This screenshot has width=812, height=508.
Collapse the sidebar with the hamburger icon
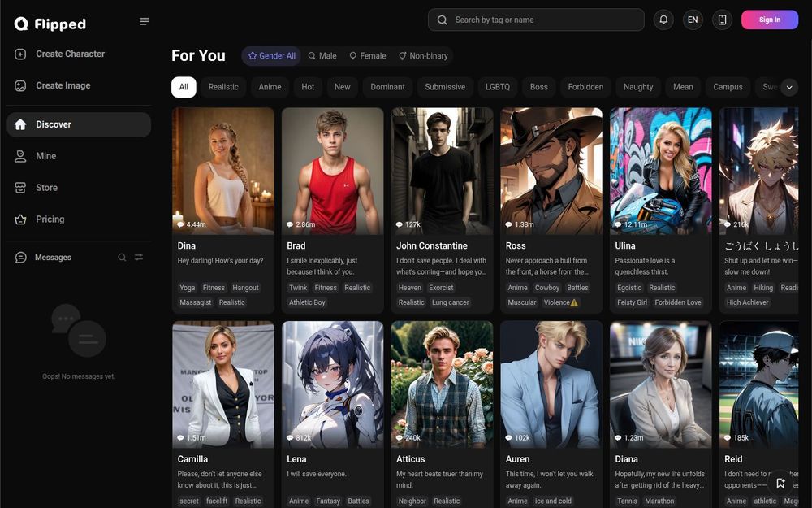click(x=145, y=21)
